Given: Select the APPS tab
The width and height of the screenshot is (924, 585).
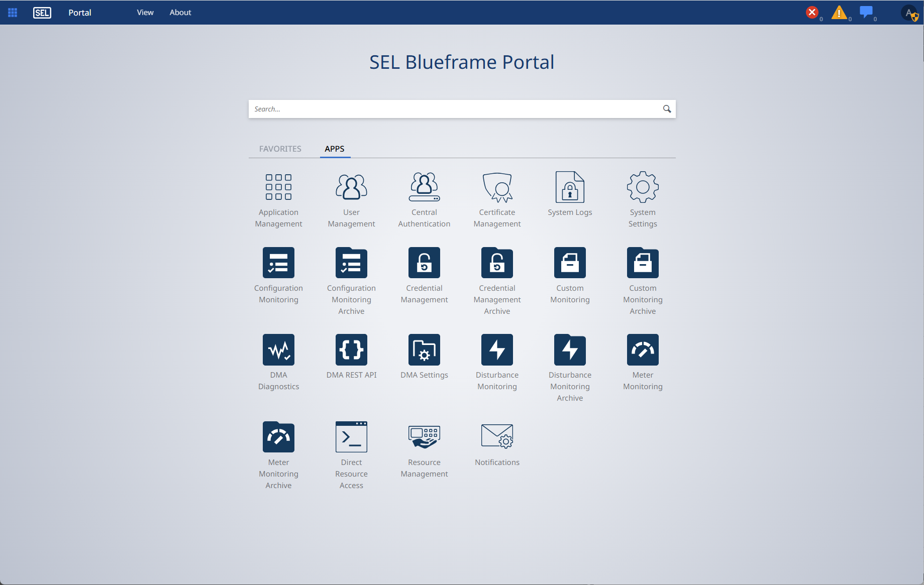Looking at the screenshot, I should tap(335, 149).
